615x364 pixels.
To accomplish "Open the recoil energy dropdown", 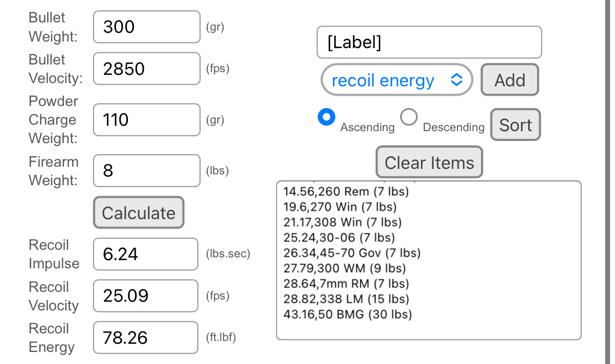I will click(x=397, y=80).
